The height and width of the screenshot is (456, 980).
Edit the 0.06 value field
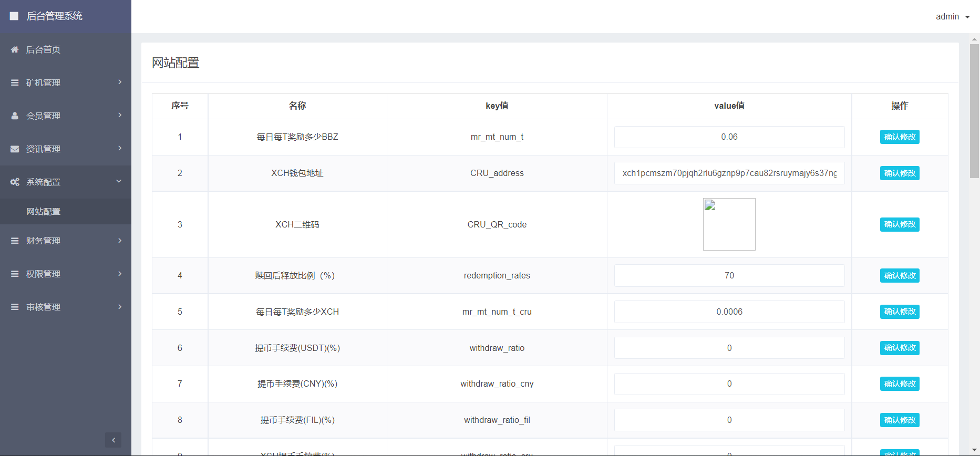[x=729, y=137]
